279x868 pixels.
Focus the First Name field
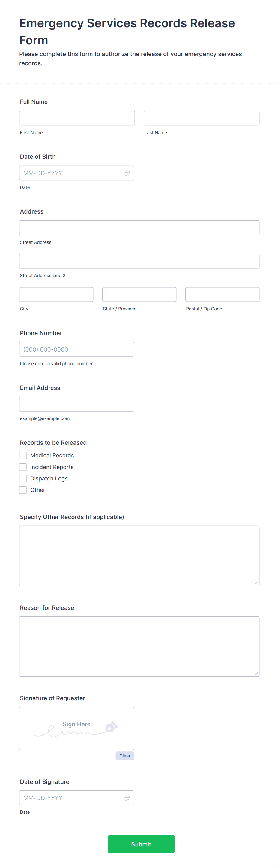pyautogui.click(x=77, y=118)
